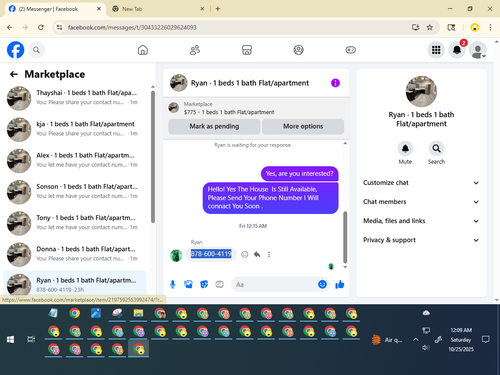
Task: Open conversation information purple icon
Action: (335, 83)
